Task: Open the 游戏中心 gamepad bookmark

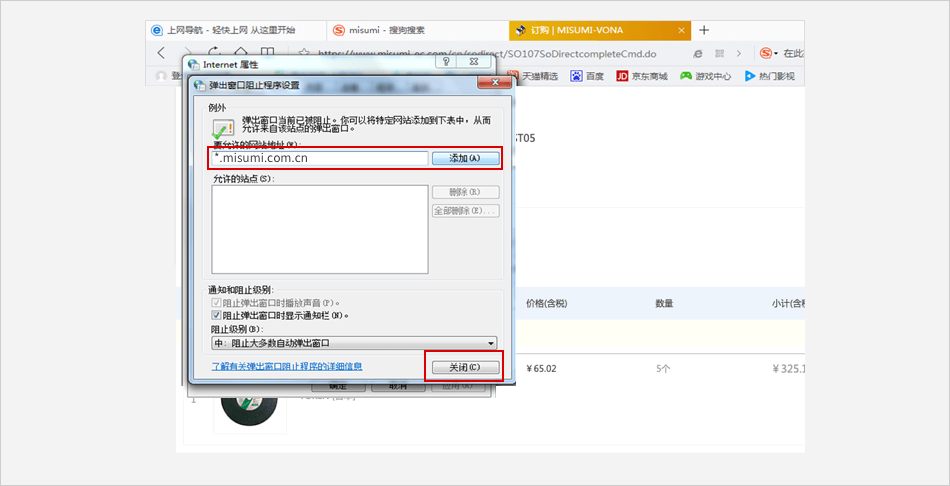Action: (686, 75)
